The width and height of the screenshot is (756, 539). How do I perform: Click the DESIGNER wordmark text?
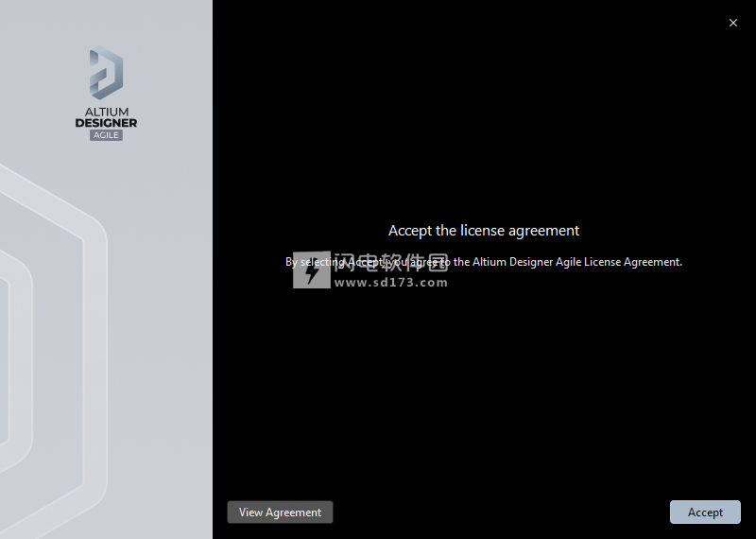[x=106, y=123]
